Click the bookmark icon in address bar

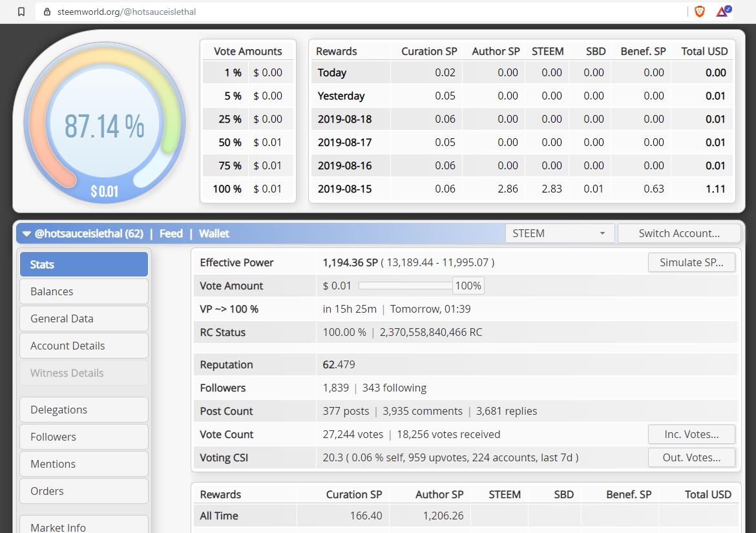(21, 12)
